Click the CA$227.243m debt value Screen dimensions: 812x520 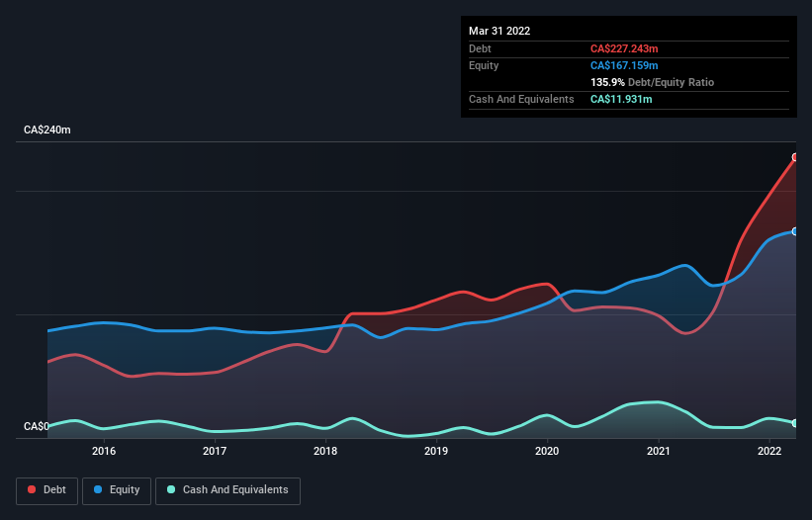[624, 48]
